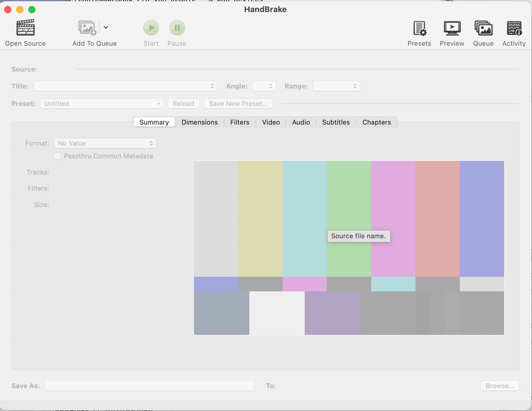Viewport: 532px width, 411px height.
Task: Click the color bars preview image
Action: (x=349, y=248)
